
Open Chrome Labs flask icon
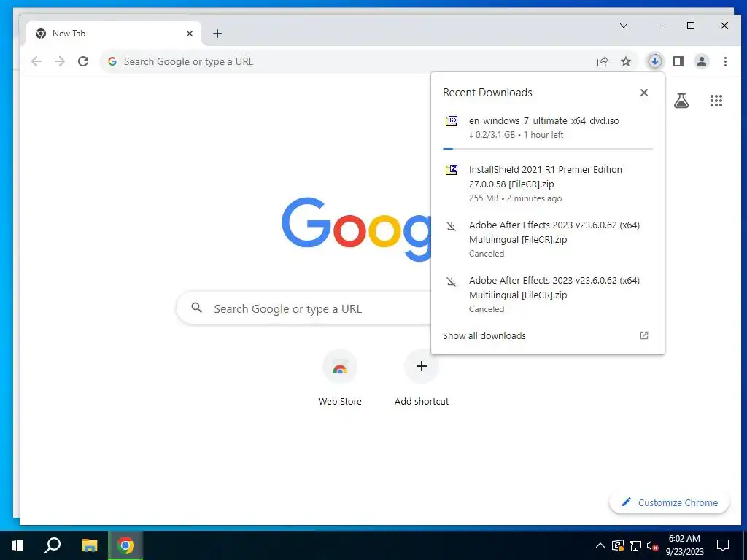pyautogui.click(x=681, y=101)
